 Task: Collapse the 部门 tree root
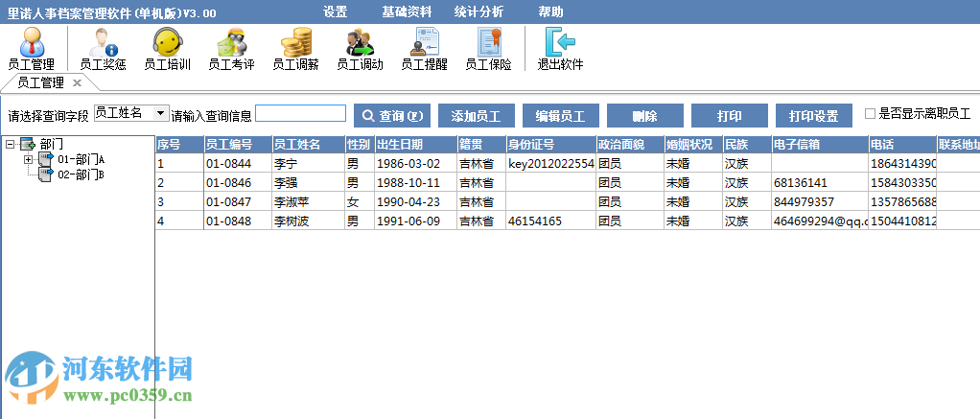(10, 145)
